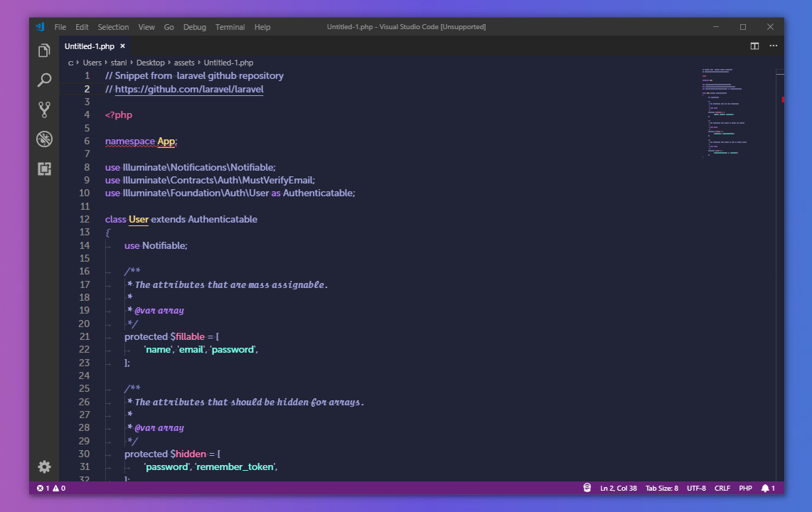Open the Edit menu

tap(82, 27)
